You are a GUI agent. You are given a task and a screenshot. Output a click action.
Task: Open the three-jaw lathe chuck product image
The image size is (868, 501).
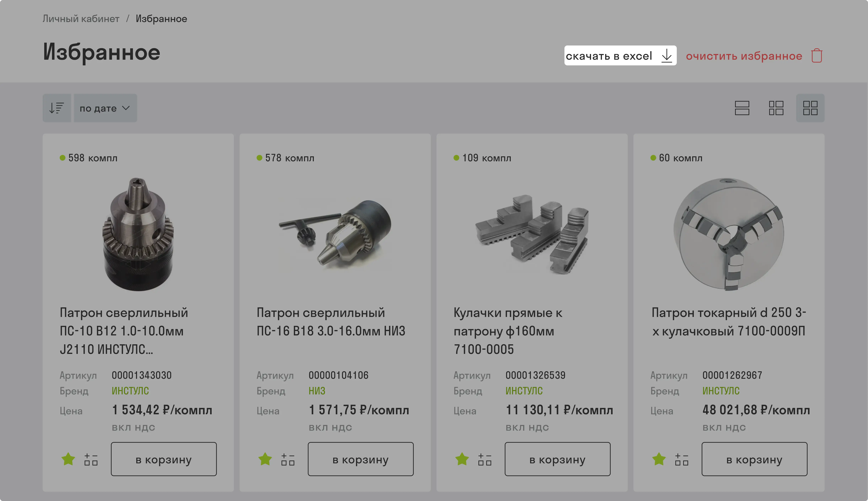click(729, 234)
